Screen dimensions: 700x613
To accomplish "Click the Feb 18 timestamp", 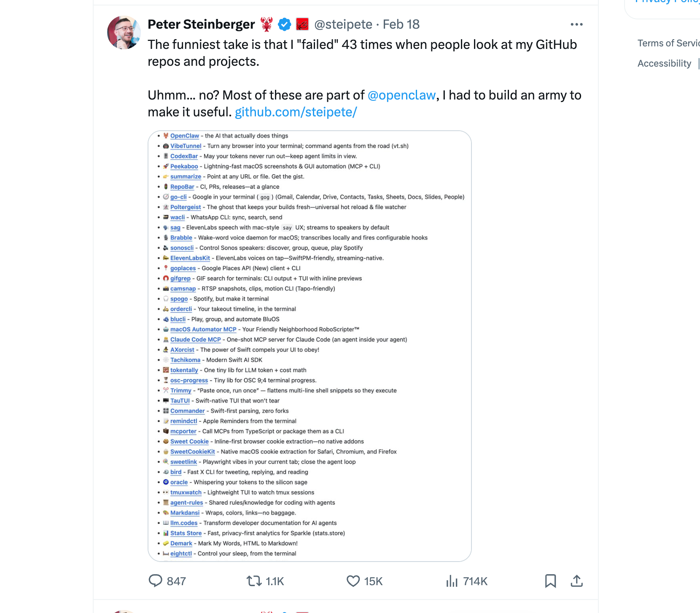I will [401, 24].
